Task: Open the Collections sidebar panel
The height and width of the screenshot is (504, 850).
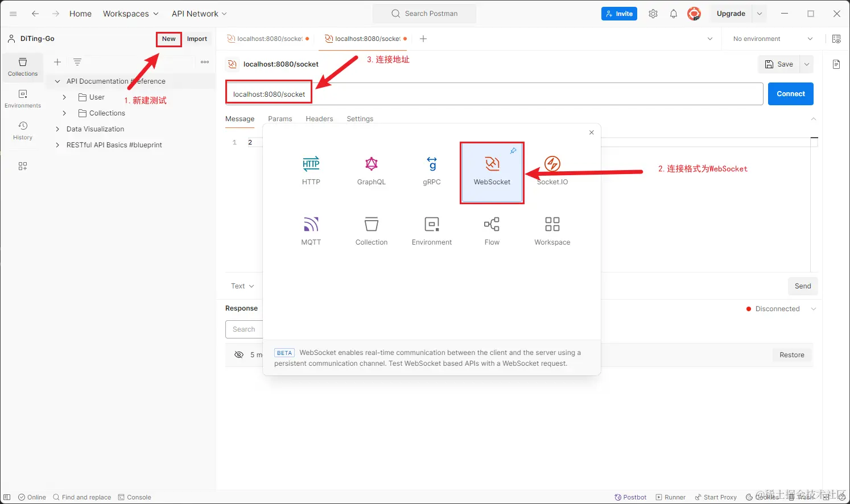Action: click(x=23, y=67)
